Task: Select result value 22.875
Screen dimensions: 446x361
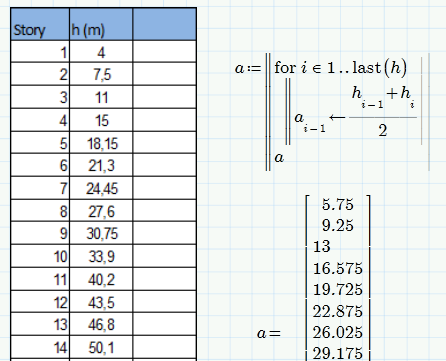Action: click(x=338, y=311)
